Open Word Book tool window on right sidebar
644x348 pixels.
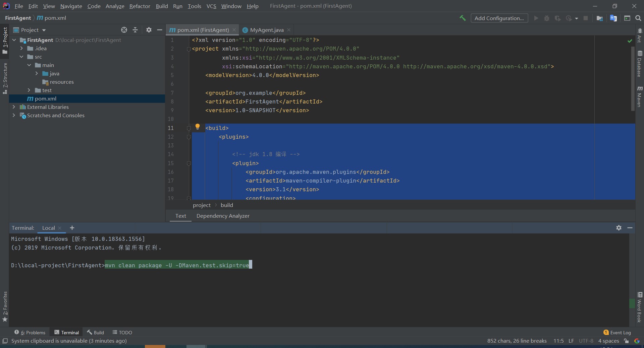(x=640, y=307)
